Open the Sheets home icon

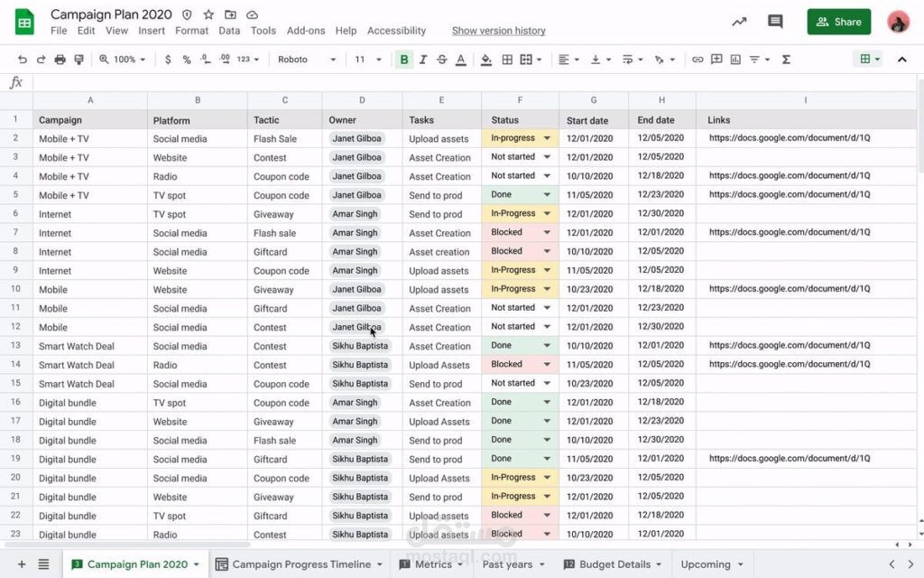click(x=24, y=22)
